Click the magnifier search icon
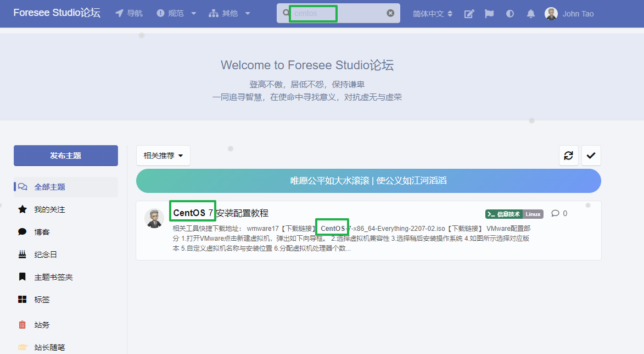This screenshot has width=644, height=354. [x=285, y=13]
